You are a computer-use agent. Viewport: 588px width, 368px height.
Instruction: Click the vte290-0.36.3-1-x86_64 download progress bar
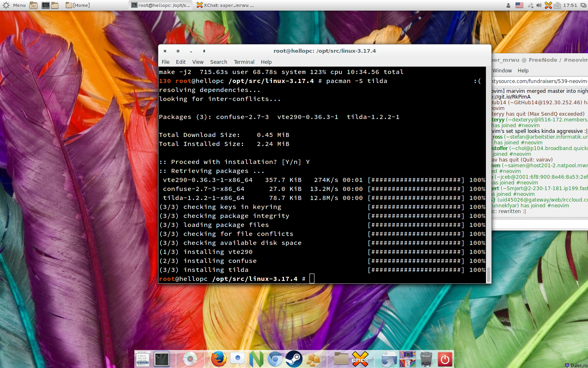click(416, 180)
